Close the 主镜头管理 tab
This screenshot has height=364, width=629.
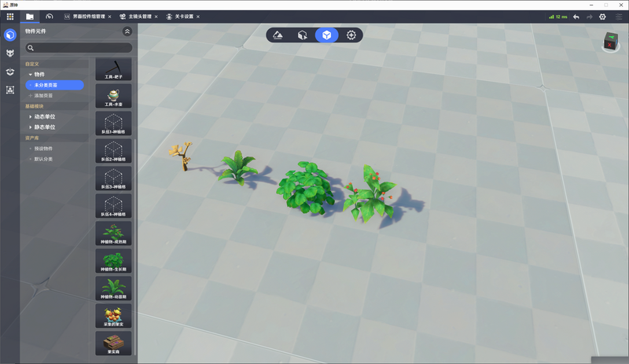pyautogui.click(x=156, y=17)
